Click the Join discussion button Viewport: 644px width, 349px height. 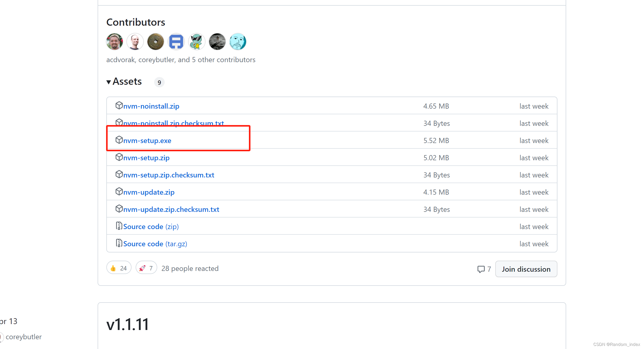[x=526, y=269]
